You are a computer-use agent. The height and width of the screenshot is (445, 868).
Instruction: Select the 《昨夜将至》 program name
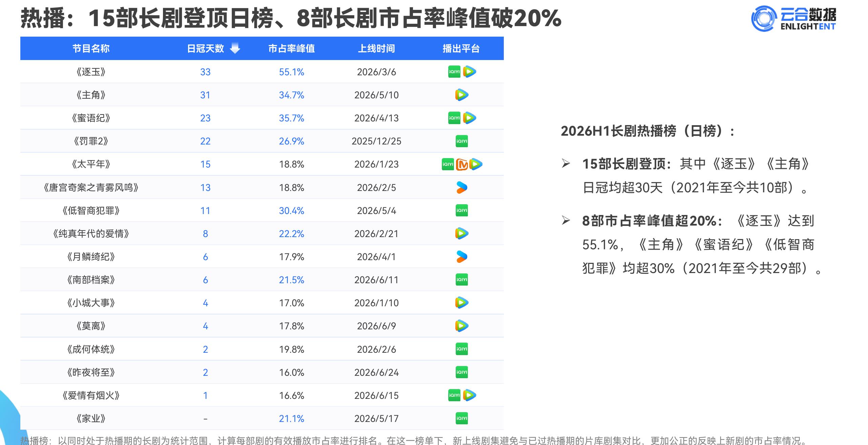pyautogui.click(x=91, y=372)
